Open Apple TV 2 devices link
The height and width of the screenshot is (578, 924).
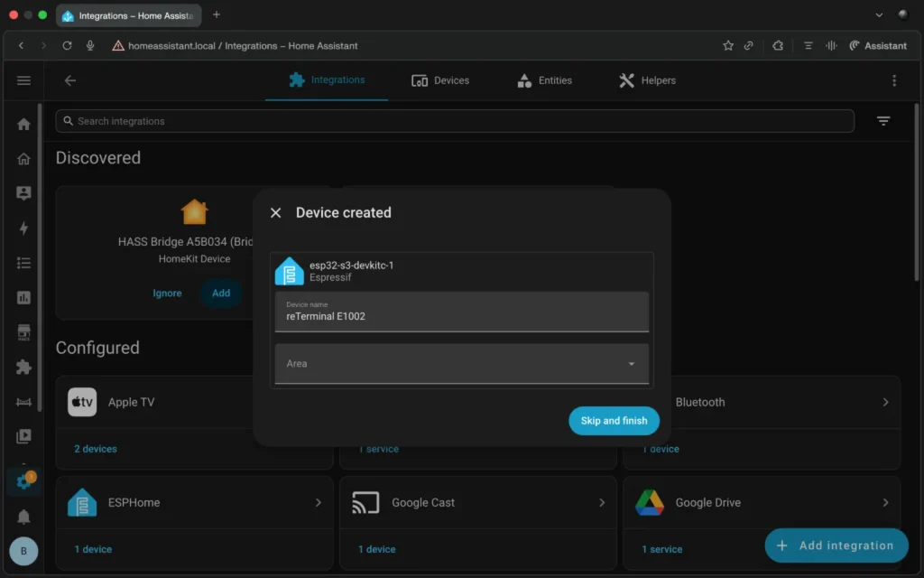(x=96, y=449)
